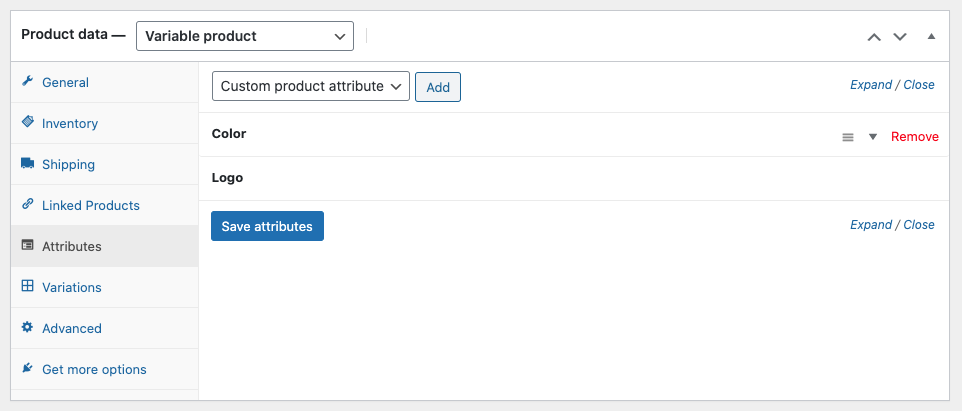This screenshot has height=411, width=962.
Task: Open the Inventory tab
Action: tap(104, 123)
